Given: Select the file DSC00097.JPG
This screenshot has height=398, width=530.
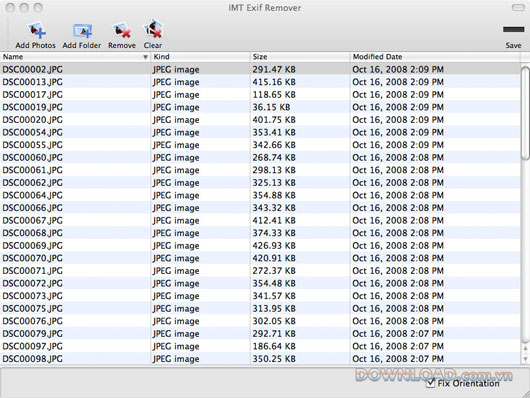Looking at the screenshot, I should 260,346.
